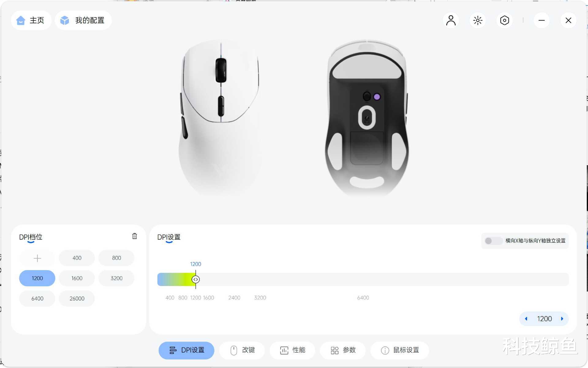The width and height of the screenshot is (588, 368).
Task: Click the DPI slider handle at 1200
Action: [x=196, y=279]
